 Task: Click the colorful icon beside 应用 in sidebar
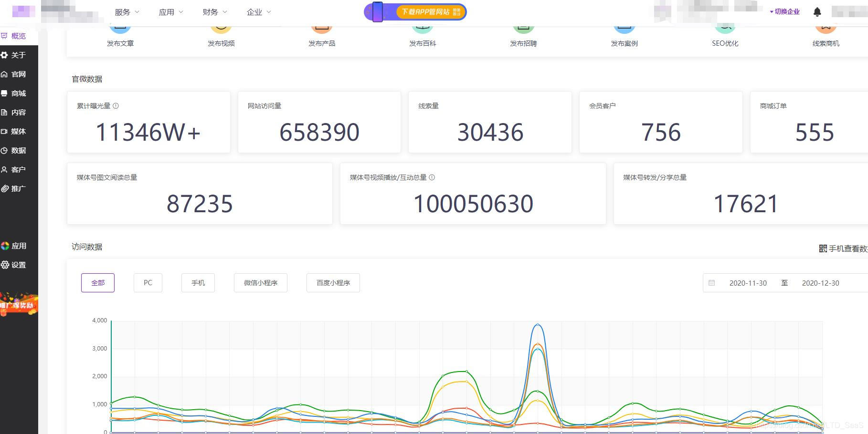click(5, 246)
